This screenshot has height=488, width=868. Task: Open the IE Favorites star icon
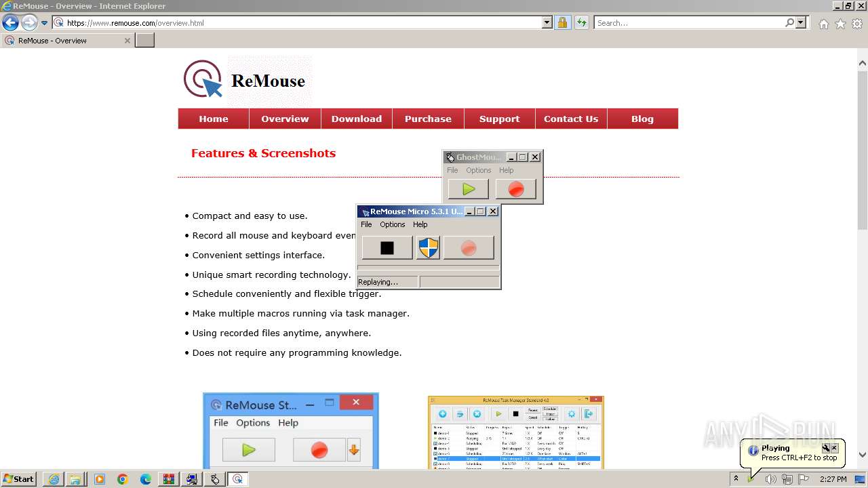click(840, 24)
